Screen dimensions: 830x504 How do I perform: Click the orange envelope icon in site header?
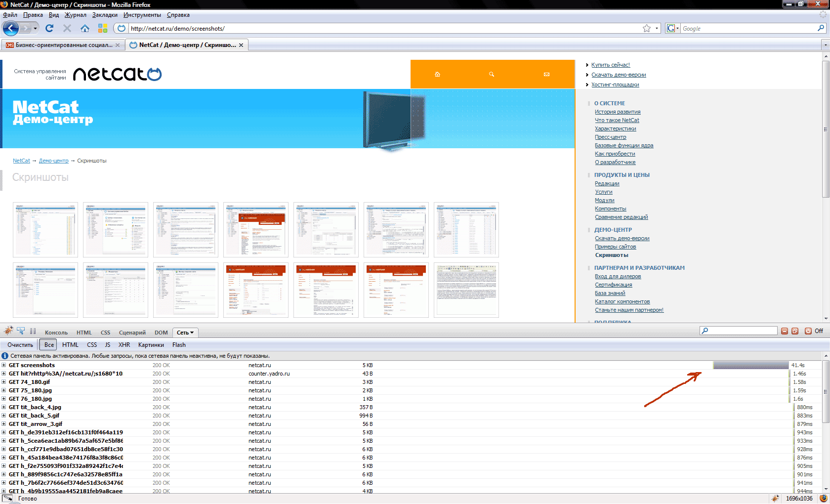tap(546, 75)
